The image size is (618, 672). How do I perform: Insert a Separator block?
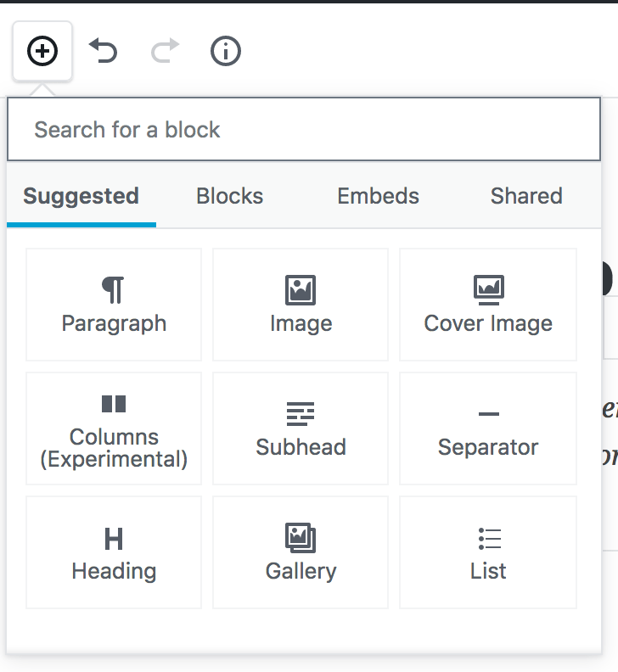(x=488, y=428)
